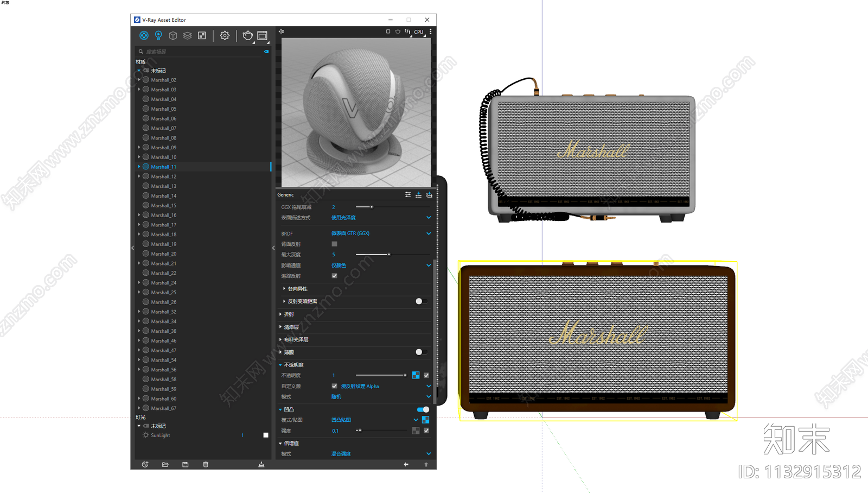Open material file folder icon at bottom
868x493 pixels.
pos(165,465)
